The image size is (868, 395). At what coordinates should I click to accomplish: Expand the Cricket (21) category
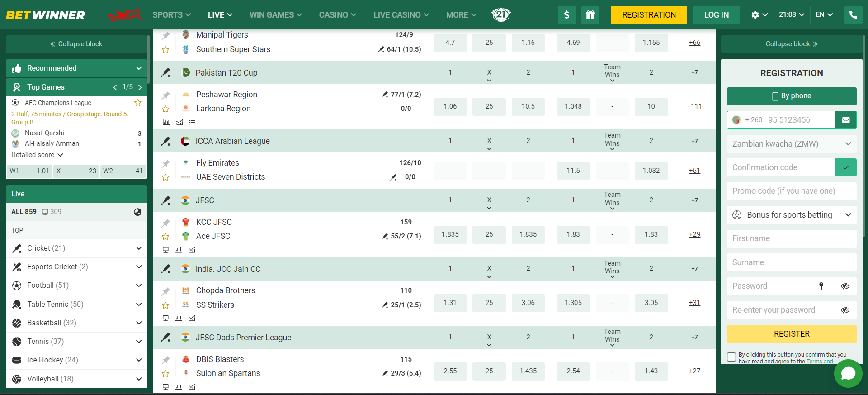pyautogui.click(x=139, y=248)
